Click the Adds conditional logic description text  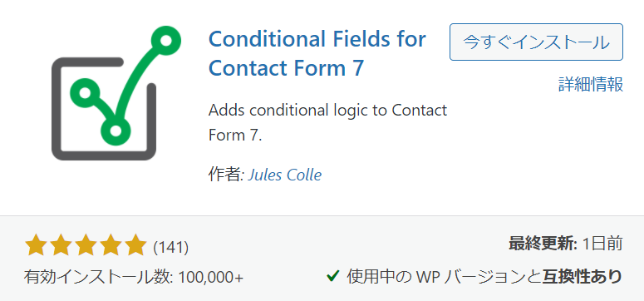coord(327,122)
